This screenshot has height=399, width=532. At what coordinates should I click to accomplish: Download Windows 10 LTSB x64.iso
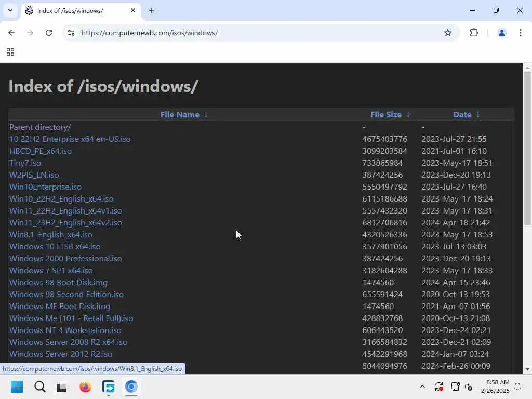point(55,247)
